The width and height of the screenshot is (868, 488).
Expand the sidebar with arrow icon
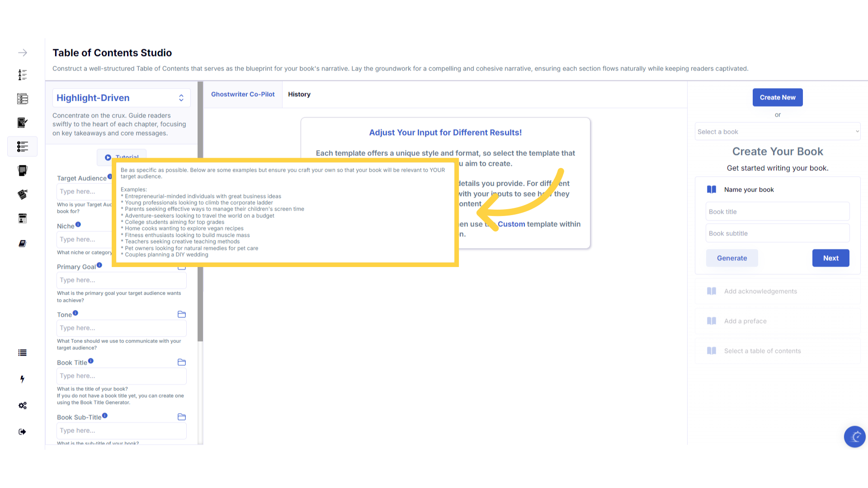(x=23, y=53)
